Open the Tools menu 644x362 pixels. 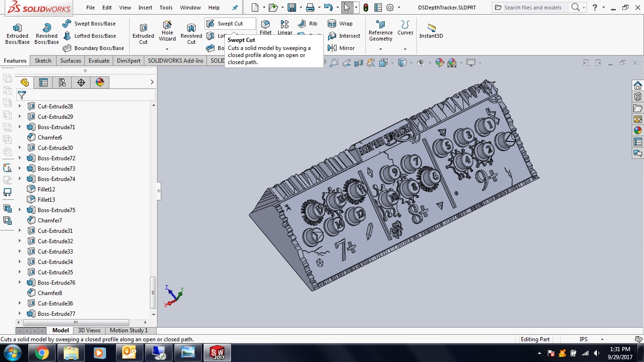(166, 8)
